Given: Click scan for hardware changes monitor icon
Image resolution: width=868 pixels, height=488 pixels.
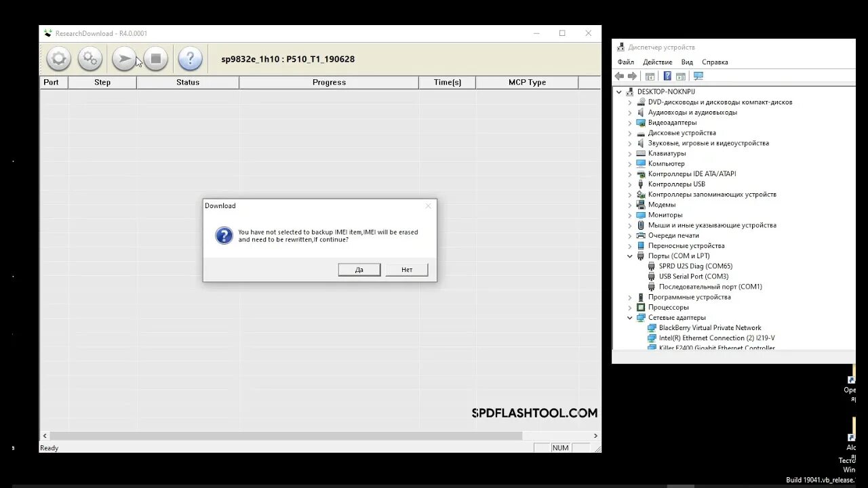Looking at the screenshot, I should point(698,76).
